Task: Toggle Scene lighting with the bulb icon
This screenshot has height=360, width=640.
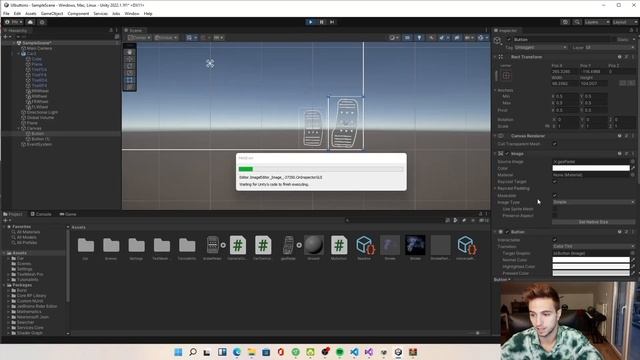Action: coord(419,38)
